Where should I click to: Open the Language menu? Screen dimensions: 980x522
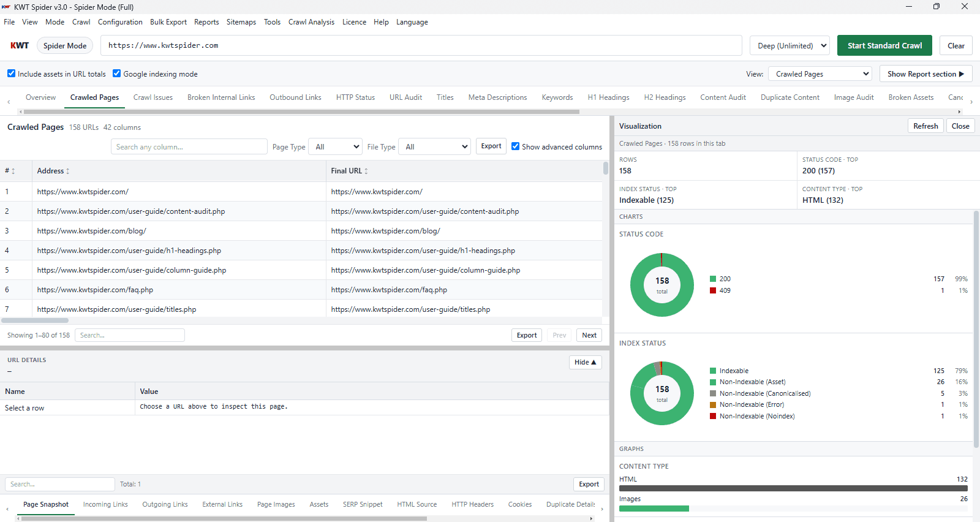point(412,22)
